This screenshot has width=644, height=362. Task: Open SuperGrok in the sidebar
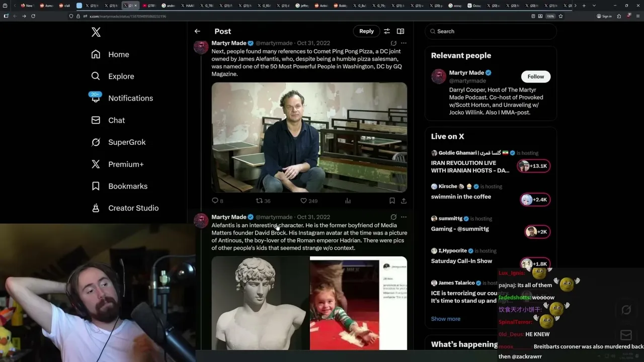[118, 142]
